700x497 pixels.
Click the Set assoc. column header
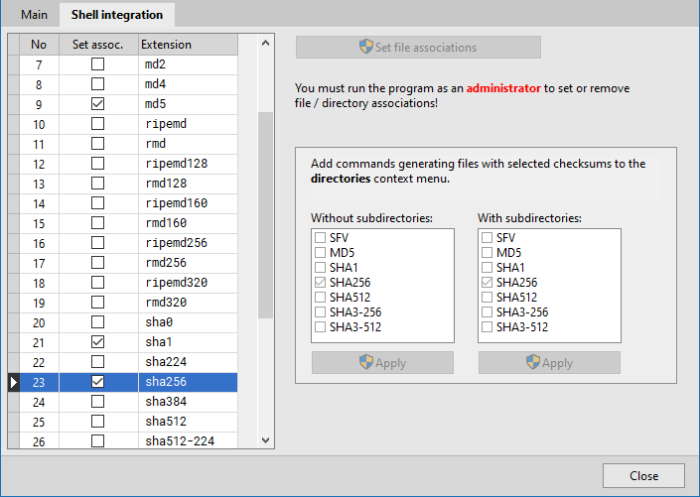98,45
